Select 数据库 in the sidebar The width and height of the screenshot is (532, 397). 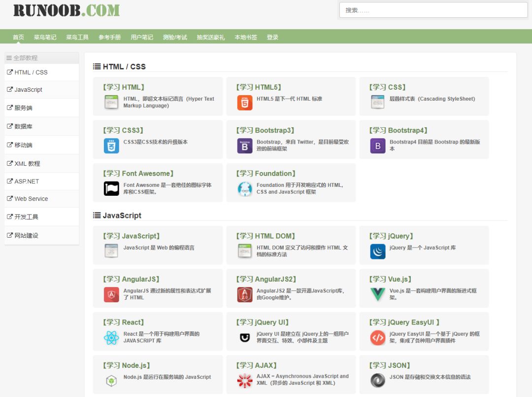(x=42, y=126)
